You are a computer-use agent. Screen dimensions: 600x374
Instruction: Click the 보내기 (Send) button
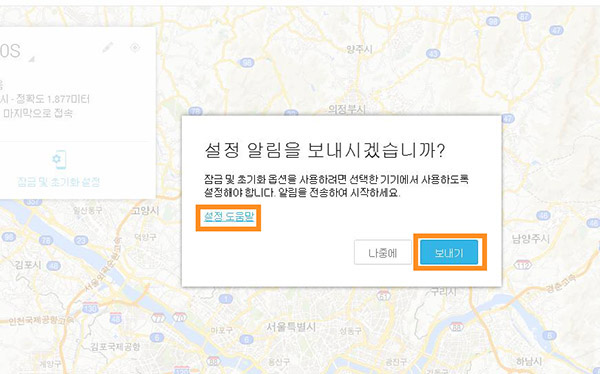[449, 252]
